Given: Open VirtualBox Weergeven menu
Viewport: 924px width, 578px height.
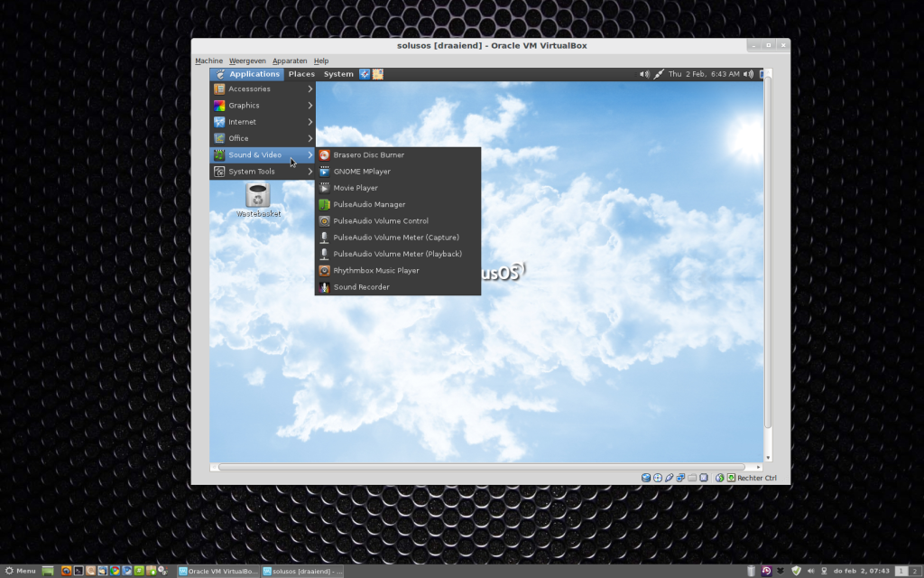Looking at the screenshot, I should click(247, 61).
